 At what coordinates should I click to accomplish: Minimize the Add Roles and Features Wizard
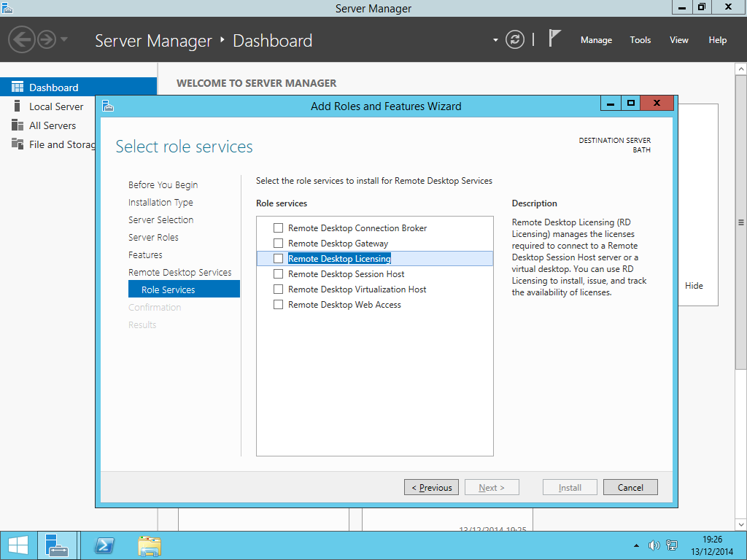point(611,103)
